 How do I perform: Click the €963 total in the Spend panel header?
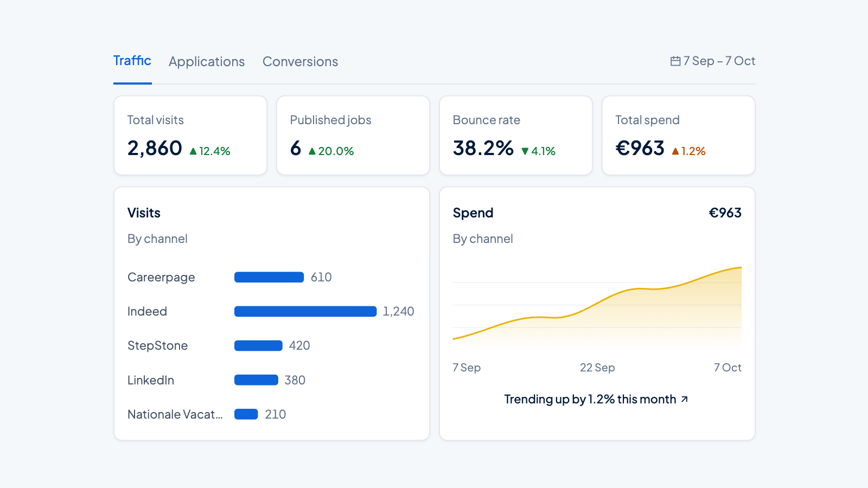[725, 213]
